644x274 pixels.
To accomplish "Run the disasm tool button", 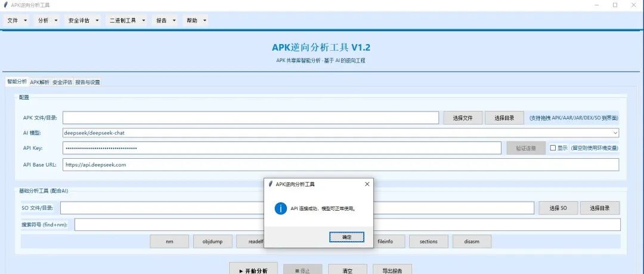I will click(x=472, y=242).
